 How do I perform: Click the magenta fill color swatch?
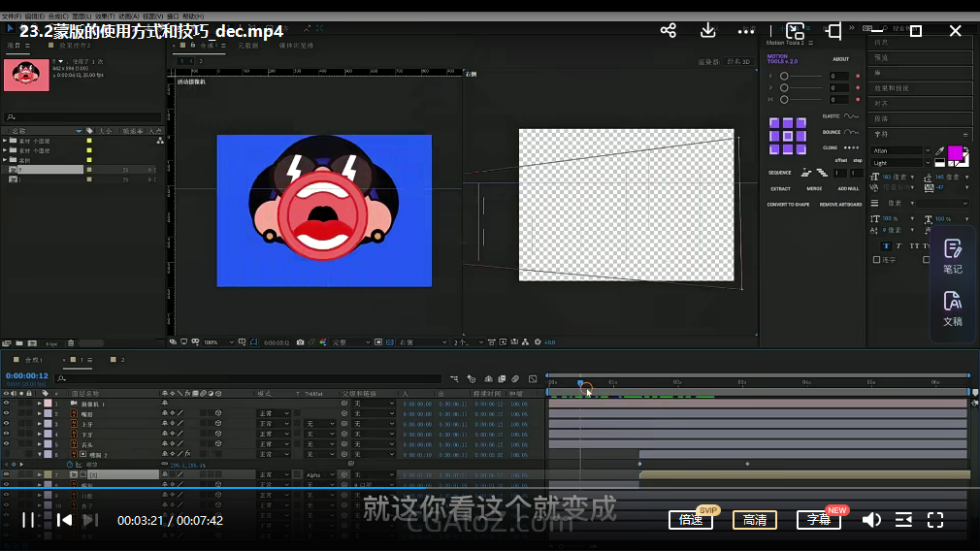[x=955, y=153]
